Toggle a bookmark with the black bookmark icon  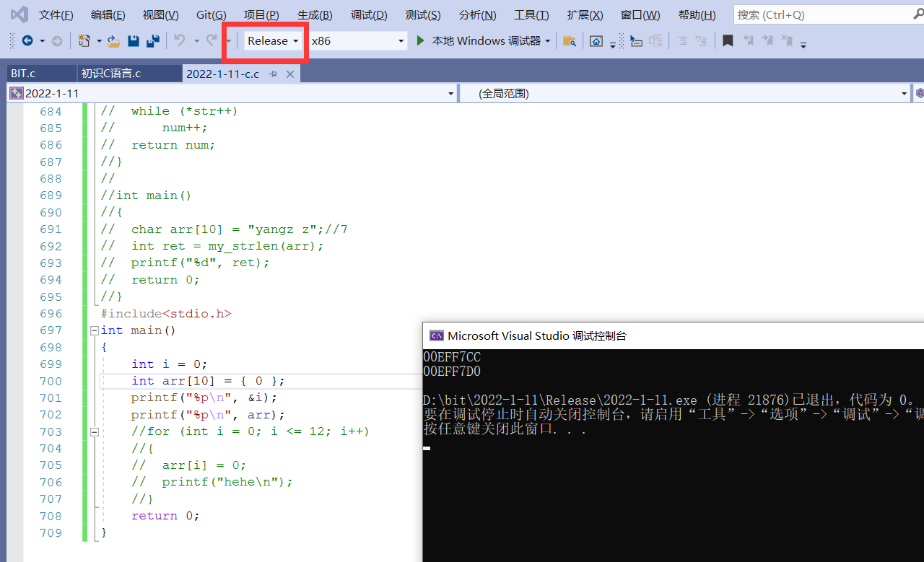728,41
